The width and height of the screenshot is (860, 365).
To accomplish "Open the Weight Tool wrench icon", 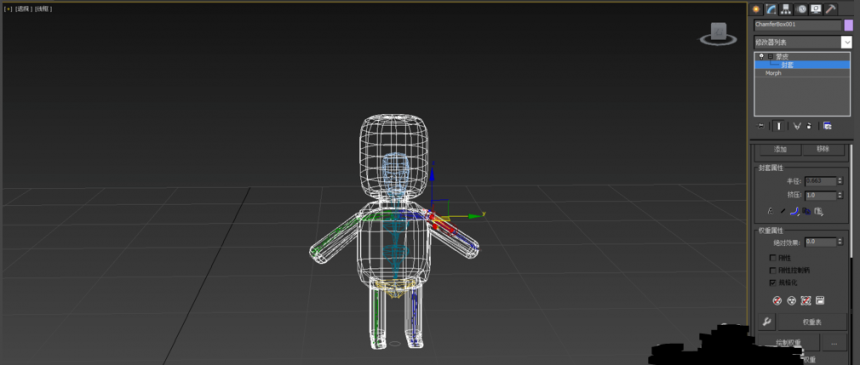I will pos(766,322).
